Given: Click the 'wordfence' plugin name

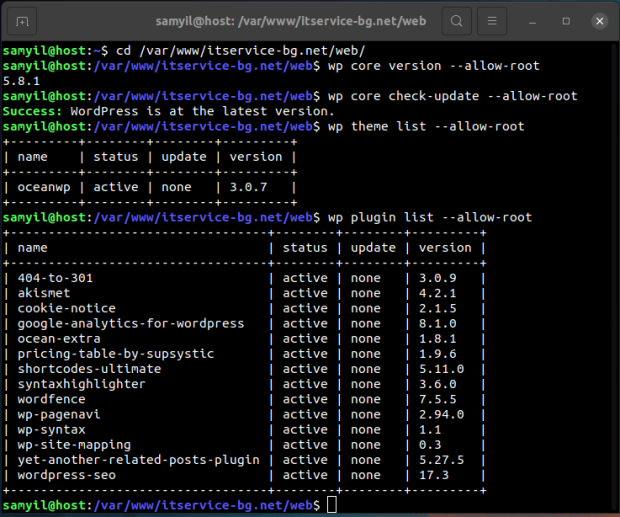Looking at the screenshot, I should pyautogui.click(x=51, y=399).
